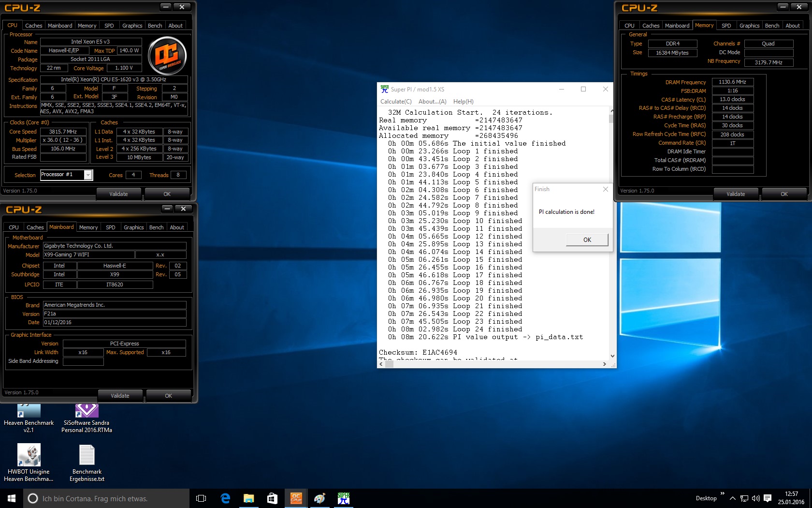Open Task View on the taskbar
The image size is (812, 508).
[x=201, y=498]
